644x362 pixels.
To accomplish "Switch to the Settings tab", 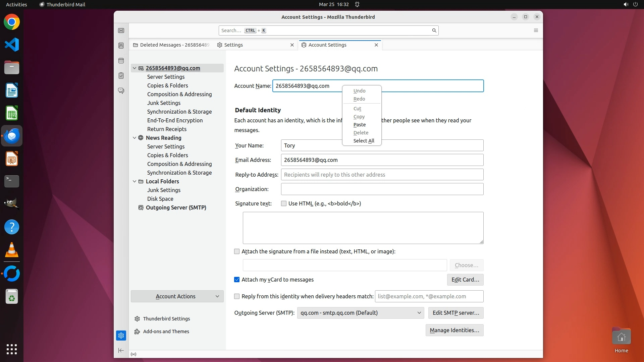I will coord(233,45).
